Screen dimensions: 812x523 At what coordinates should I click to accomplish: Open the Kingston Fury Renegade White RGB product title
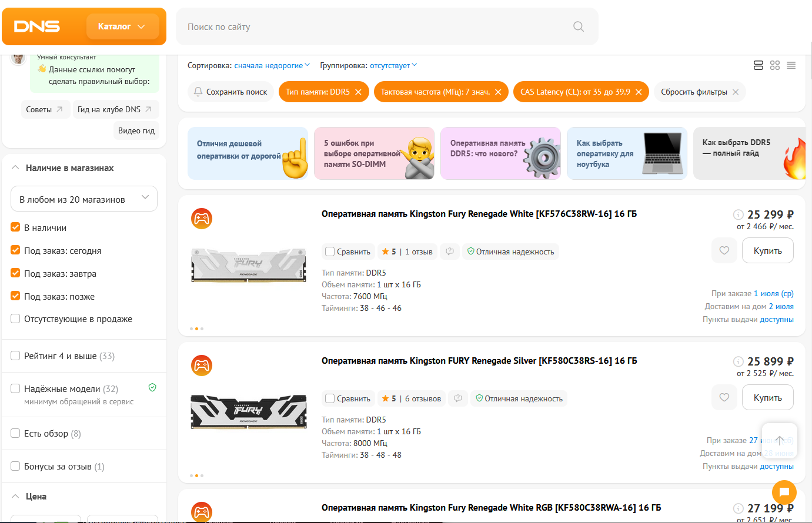[x=492, y=508]
